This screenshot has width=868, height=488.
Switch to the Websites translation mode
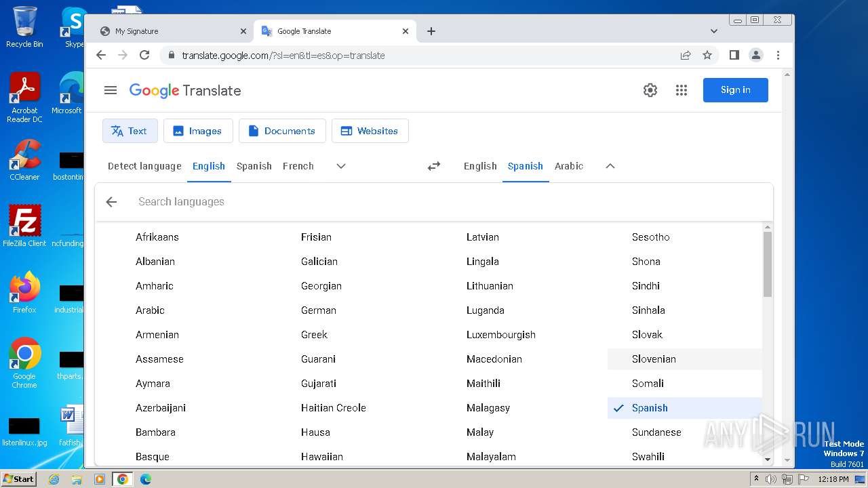(370, 131)
